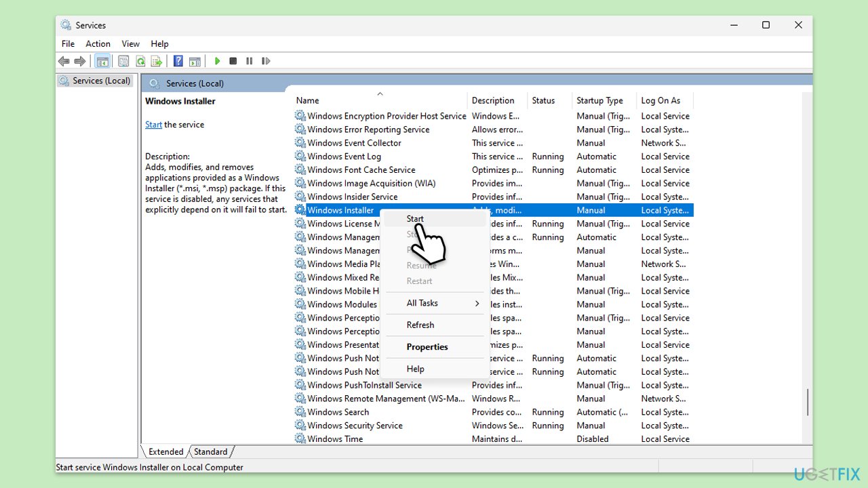This screenshot has width=868, height=488.
Task: Click the Pause Service toolbar icon
Action: pos(250,61)
